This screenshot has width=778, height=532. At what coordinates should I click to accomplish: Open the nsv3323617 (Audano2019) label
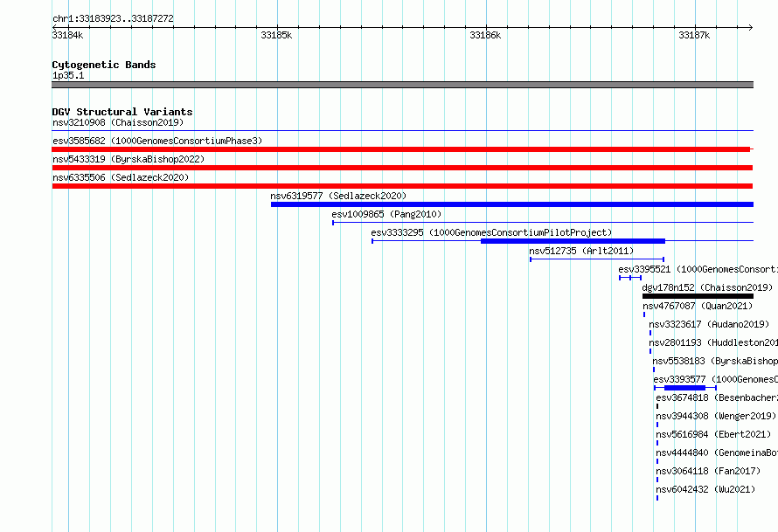point(709,324)
